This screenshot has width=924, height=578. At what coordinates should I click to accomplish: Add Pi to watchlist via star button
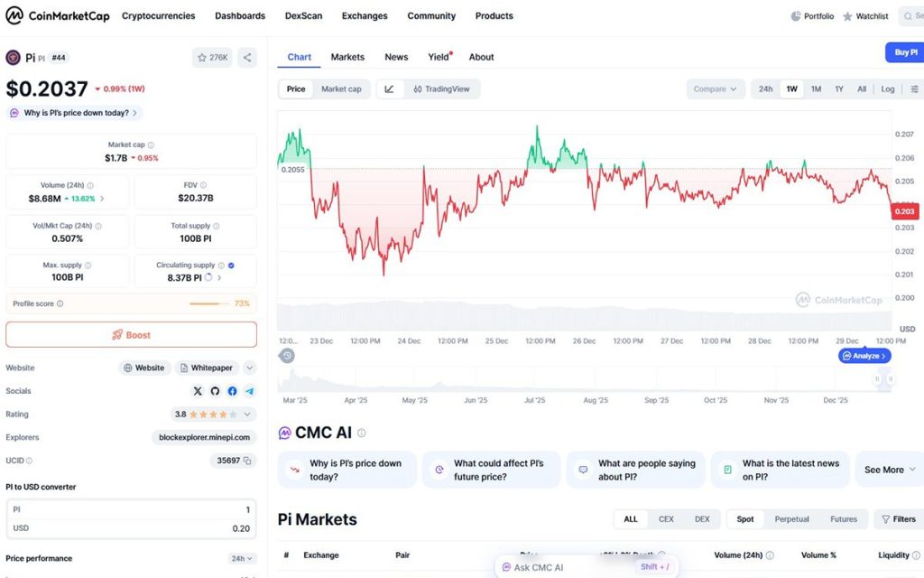coord(212,58)
